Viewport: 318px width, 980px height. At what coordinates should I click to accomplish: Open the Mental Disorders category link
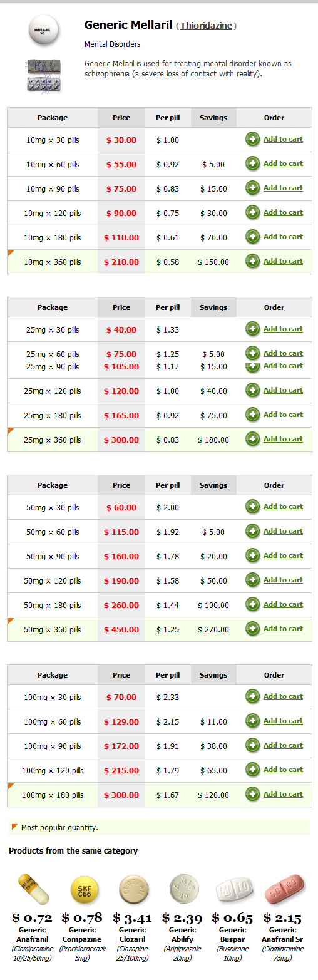(112, 44)
